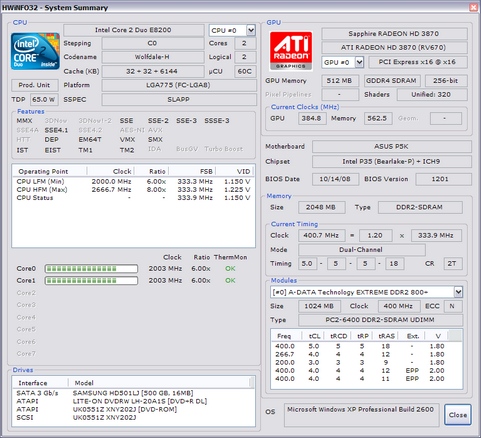Click the 256-bit bus width field
Screen dimensions: 481x438
click(x=446, y=81)
